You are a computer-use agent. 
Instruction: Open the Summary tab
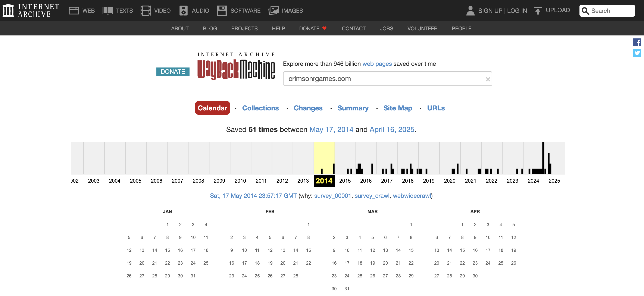tap(353, 108)
